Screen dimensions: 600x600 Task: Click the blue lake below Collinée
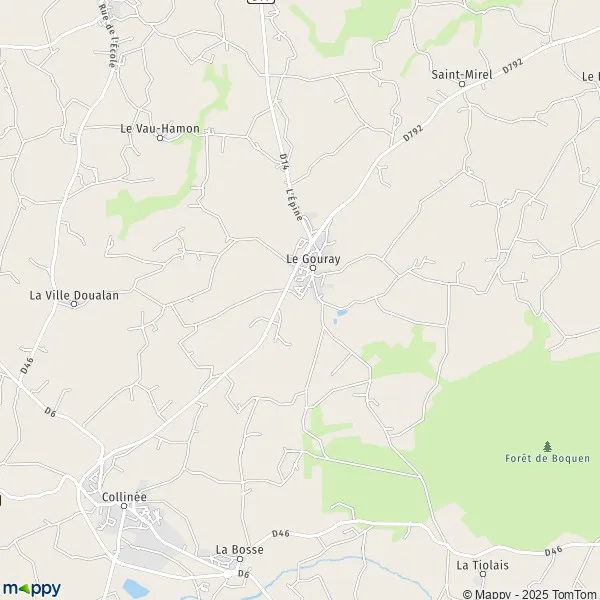(136, 588)
